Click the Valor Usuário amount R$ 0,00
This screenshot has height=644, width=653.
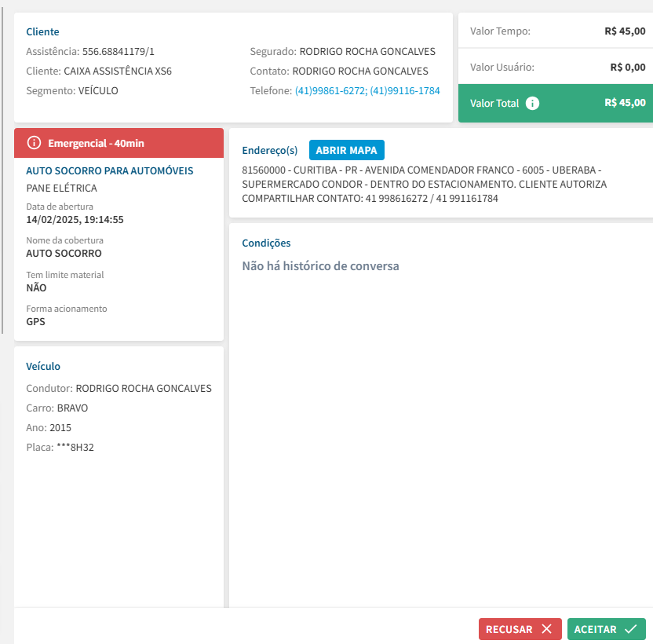coord(627,67)
